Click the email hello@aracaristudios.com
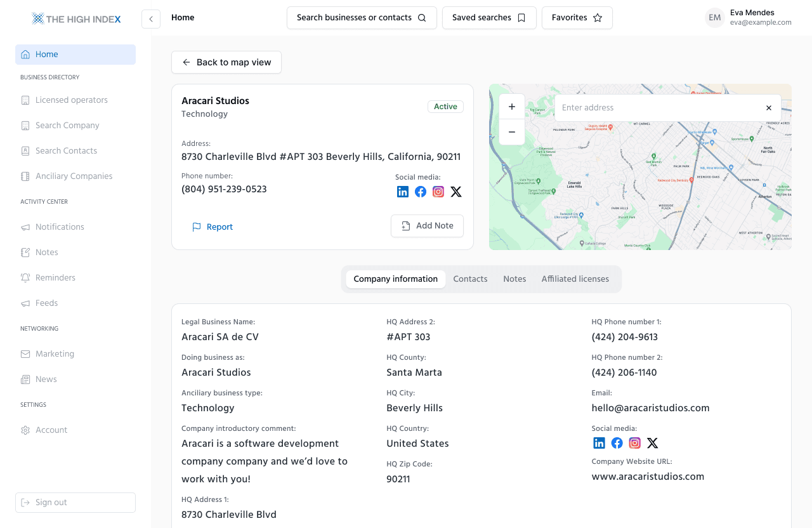The height and width of the screenshot is (528, 812). coord(651,408)
